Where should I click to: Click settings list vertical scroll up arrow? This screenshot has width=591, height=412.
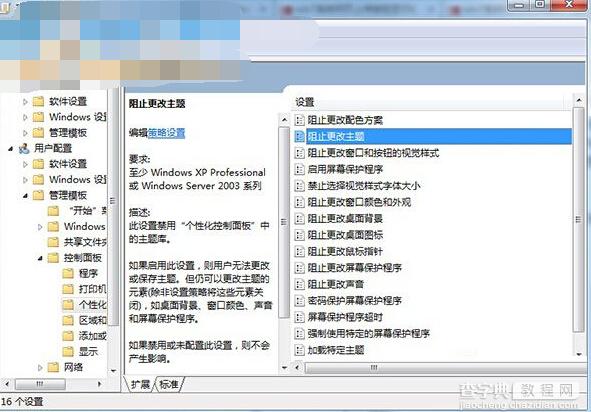coord(579,100)
